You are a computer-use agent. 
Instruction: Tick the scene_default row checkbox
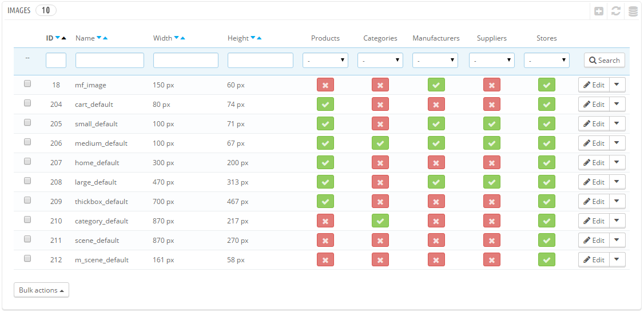(x=27, y=239)
